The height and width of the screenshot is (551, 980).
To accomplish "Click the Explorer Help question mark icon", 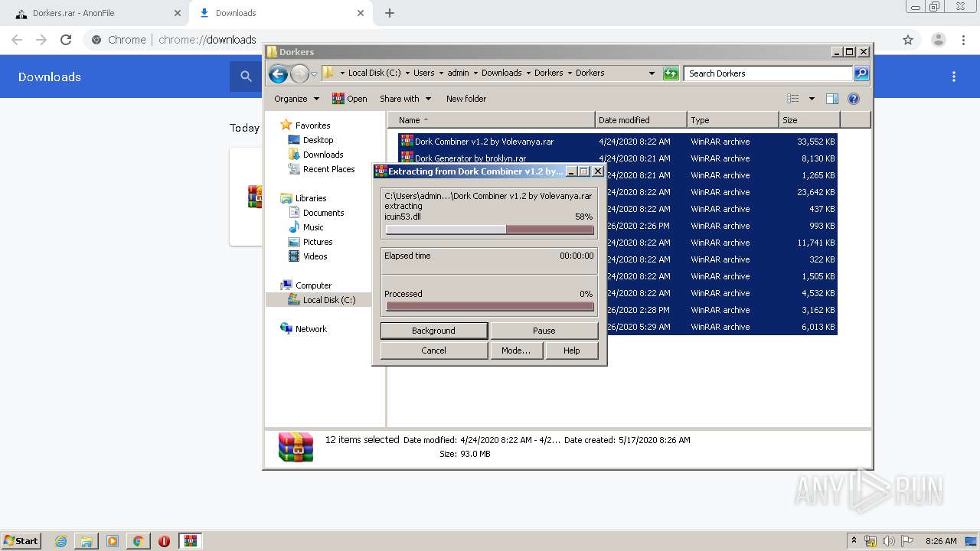I will 854,99.
